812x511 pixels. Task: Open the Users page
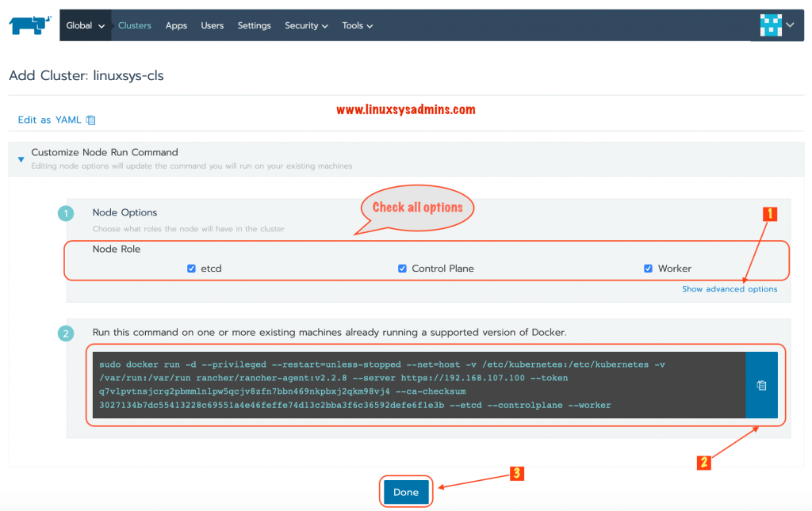click(x=213, y=25)
